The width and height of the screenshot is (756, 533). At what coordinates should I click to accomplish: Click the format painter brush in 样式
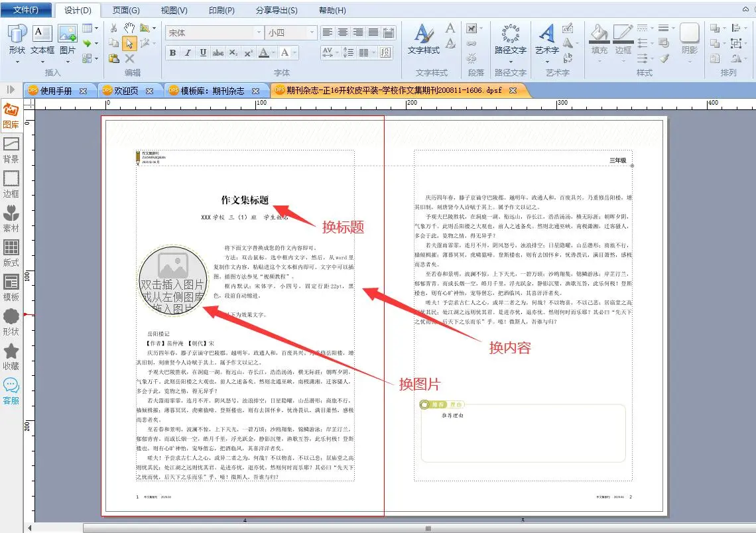664,58
